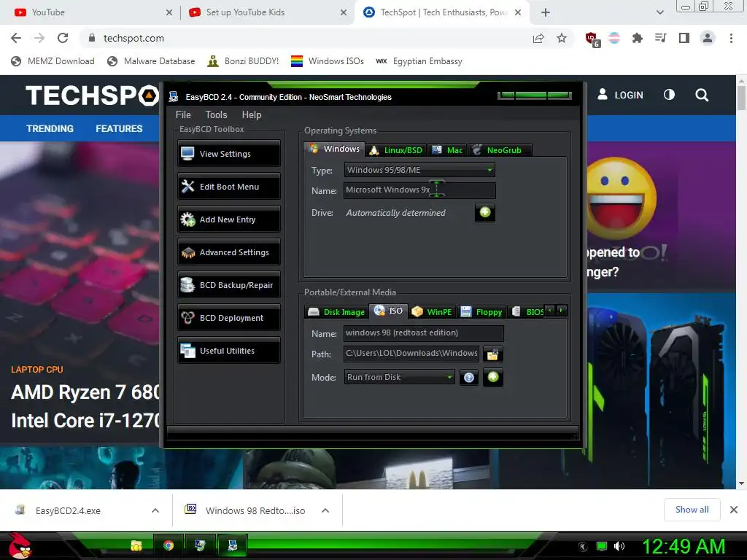Select the Windows operating systems tab
The width and height of the screenshot is (747, 560).
tap(334, 149)
